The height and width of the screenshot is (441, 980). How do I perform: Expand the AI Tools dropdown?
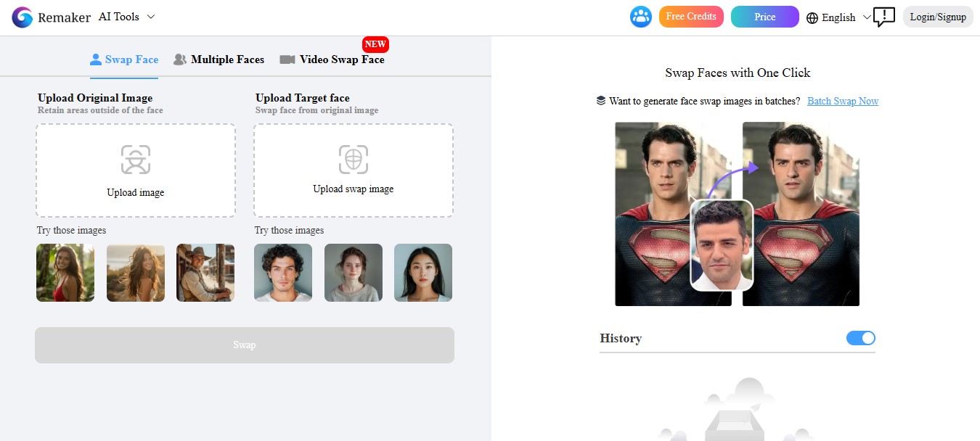point(127,17)
